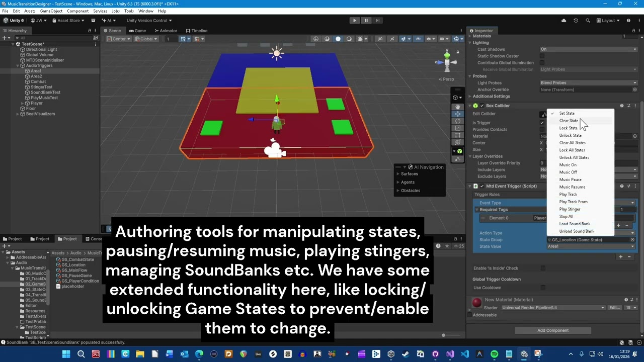644x362 pixels.
Task: Choose Lock State from the dropdown menu
Action: tap(581, 128)
